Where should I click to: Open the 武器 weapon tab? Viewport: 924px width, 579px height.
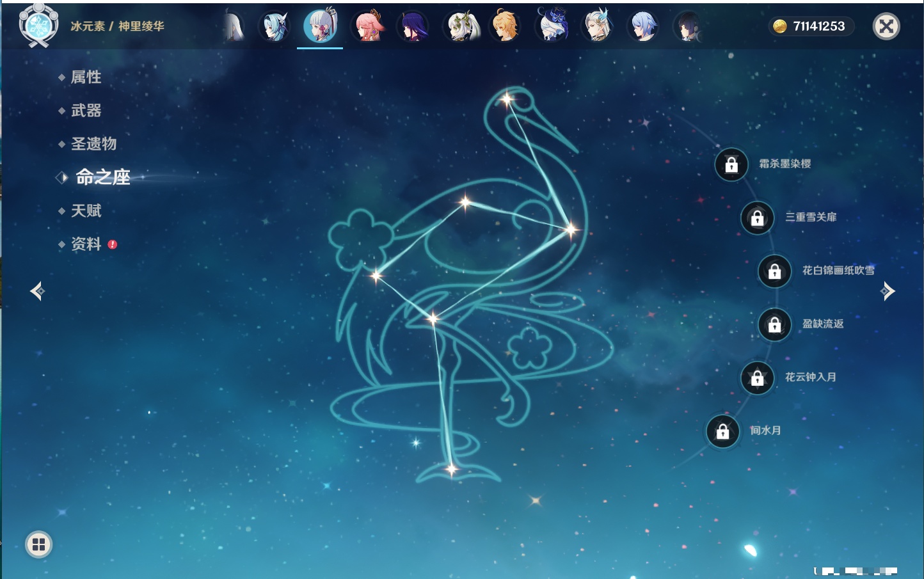pyautogui.click(x=86, y=111)
